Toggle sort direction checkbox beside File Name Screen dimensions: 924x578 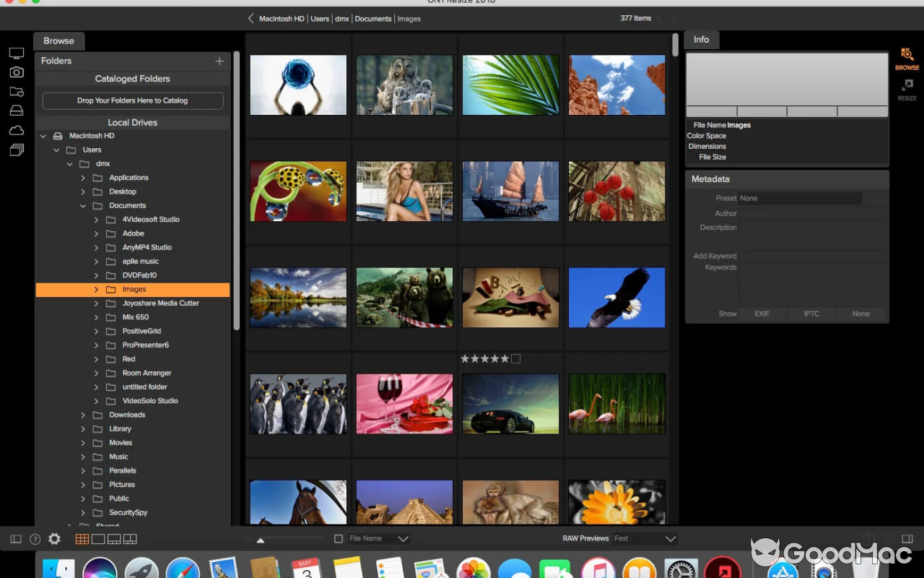click(x=339, y=538)
